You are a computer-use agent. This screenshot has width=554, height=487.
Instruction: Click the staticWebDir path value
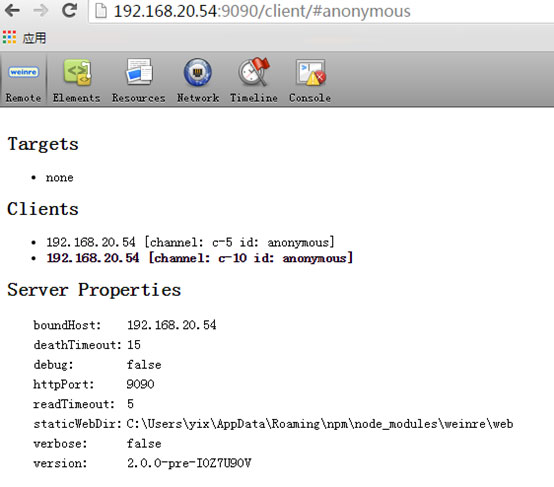(320, 424)
